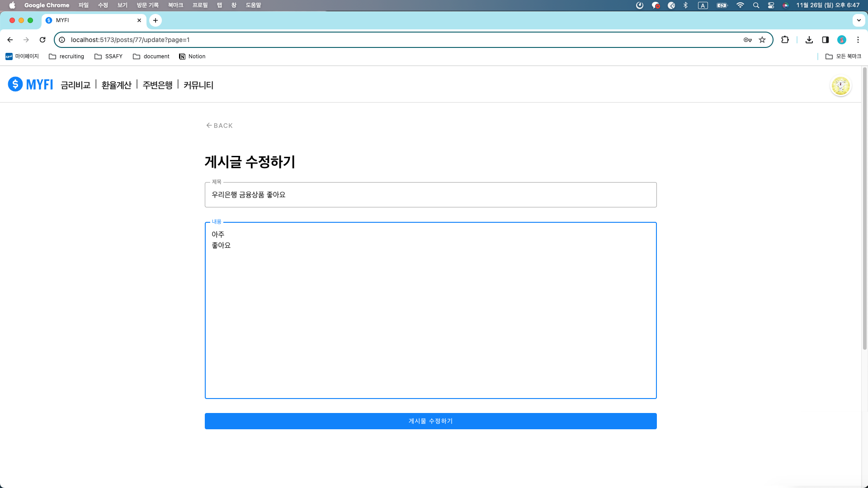Image resolution: width=868 pixels, height=488 pixels.
Task: Click the 환율계산 navigation item
Action: (x=117, y=84)
